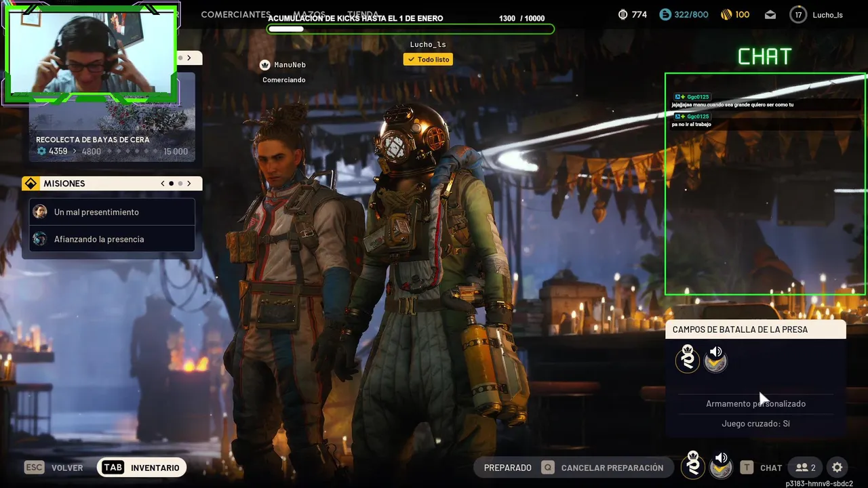868x488 pixels.
Task: Click the Afianzando la presencia helmet portrait
Action: coord(40,239)
